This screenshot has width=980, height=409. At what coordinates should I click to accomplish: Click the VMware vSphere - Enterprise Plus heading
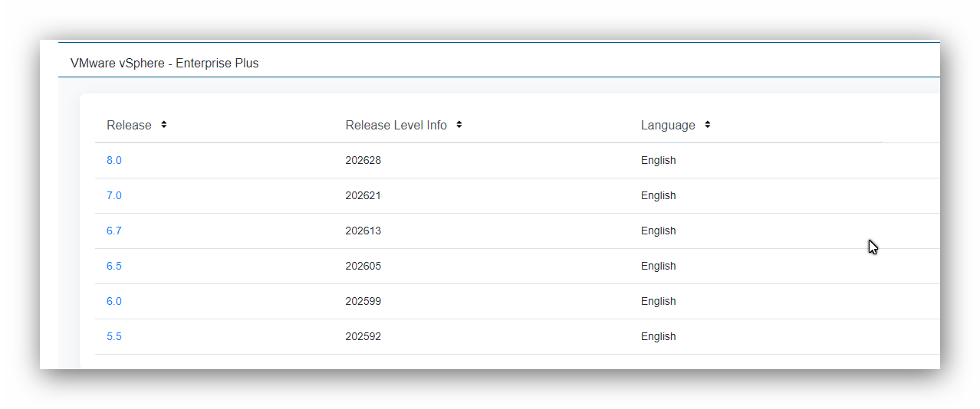165,64
